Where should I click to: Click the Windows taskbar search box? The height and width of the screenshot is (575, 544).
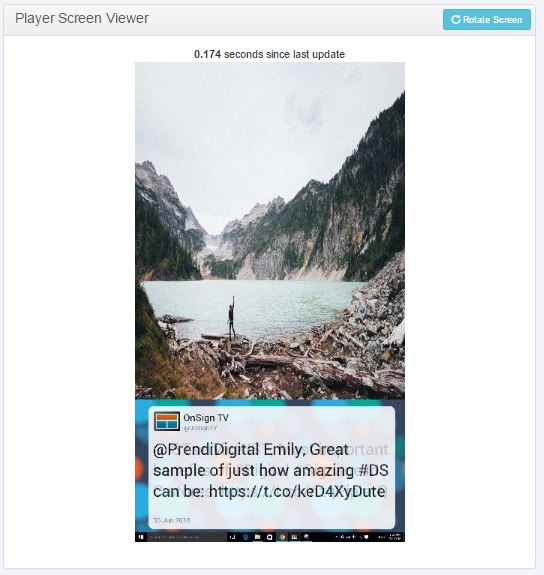pos(186,537)
